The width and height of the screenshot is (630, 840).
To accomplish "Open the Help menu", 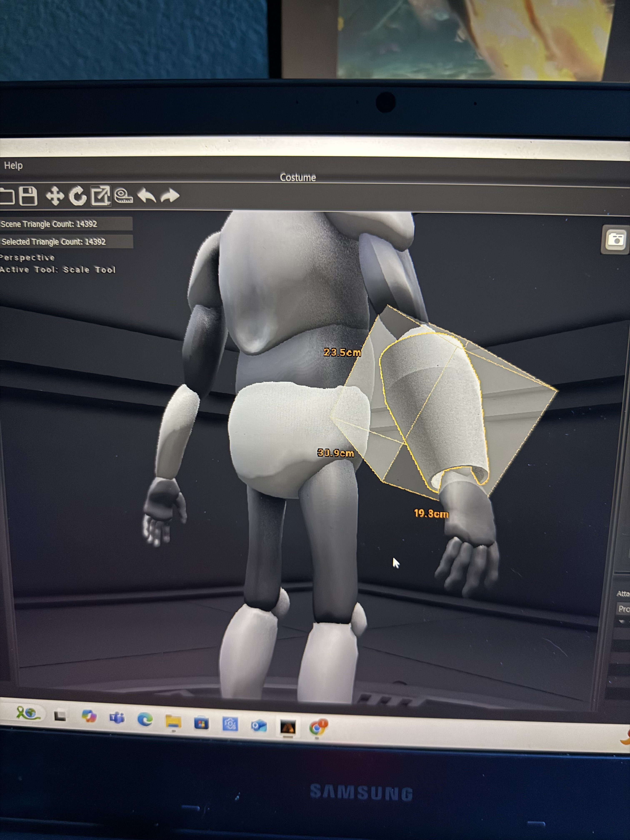I will tap(13, 166).
